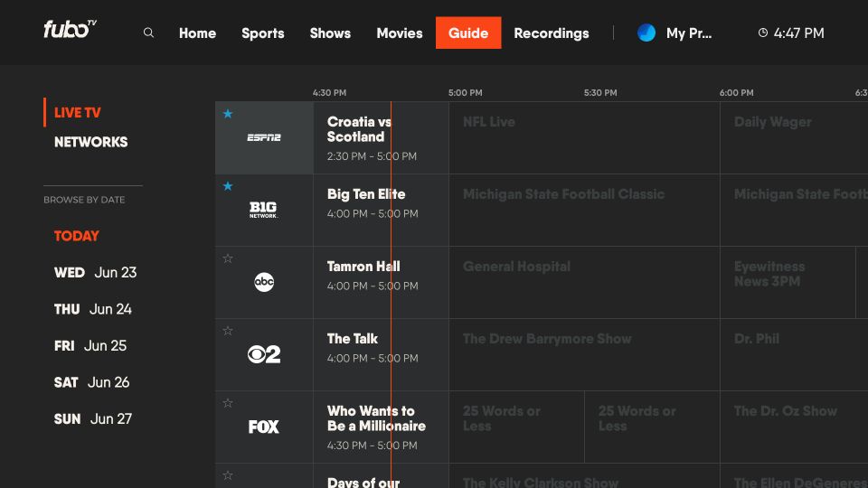Toggle favorite star below the FOX row
The width and height of the screenshot is (868, 488).
click(228, 475)
